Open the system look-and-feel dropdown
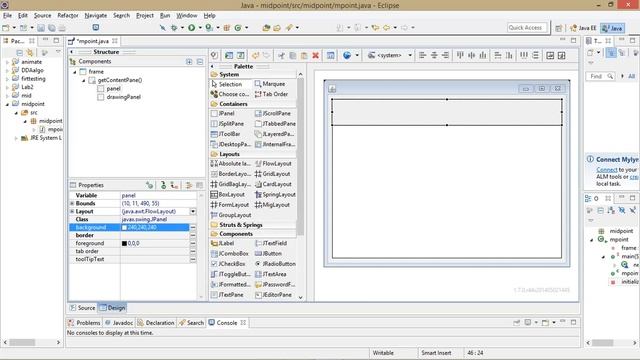640x360 pixels. click(410, 56)
